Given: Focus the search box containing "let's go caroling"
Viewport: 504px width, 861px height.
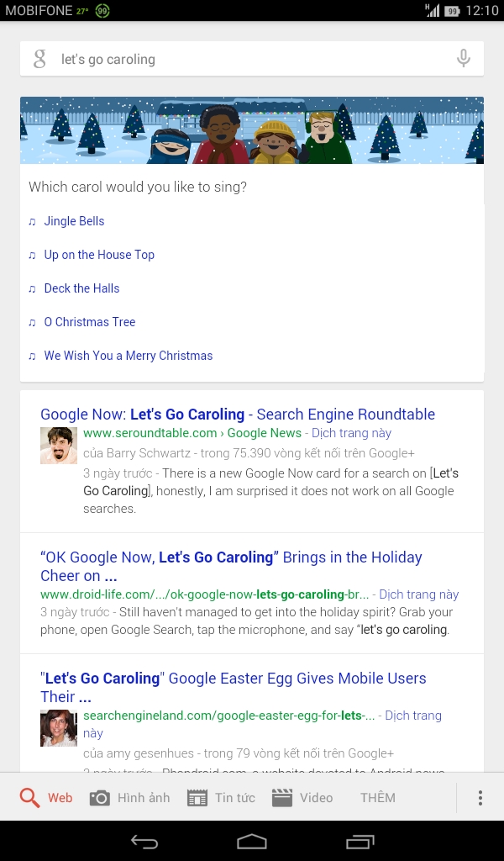Looking at the screenshot, I should point(244,59).
